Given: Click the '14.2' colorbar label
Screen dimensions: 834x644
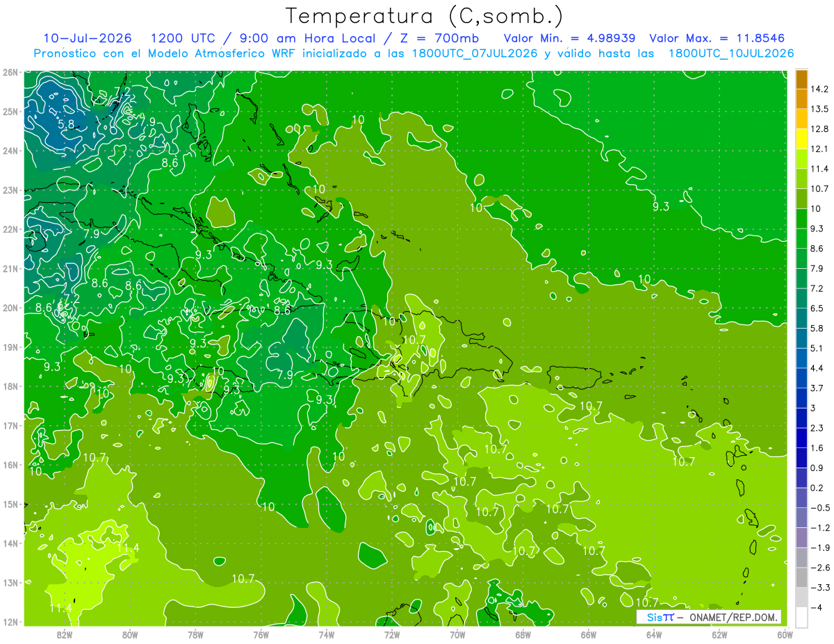Looking at the screenshot, I should tap(821, 89).
